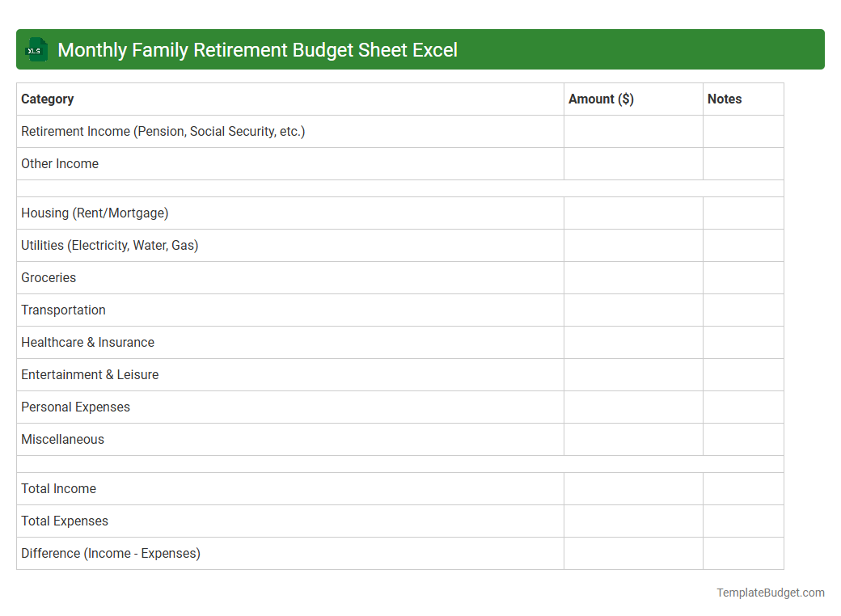This screenshot has height=616, width=841.
Task: Click the Notes cell for Entertainment & Leisure
Action: tap(742, 374)
